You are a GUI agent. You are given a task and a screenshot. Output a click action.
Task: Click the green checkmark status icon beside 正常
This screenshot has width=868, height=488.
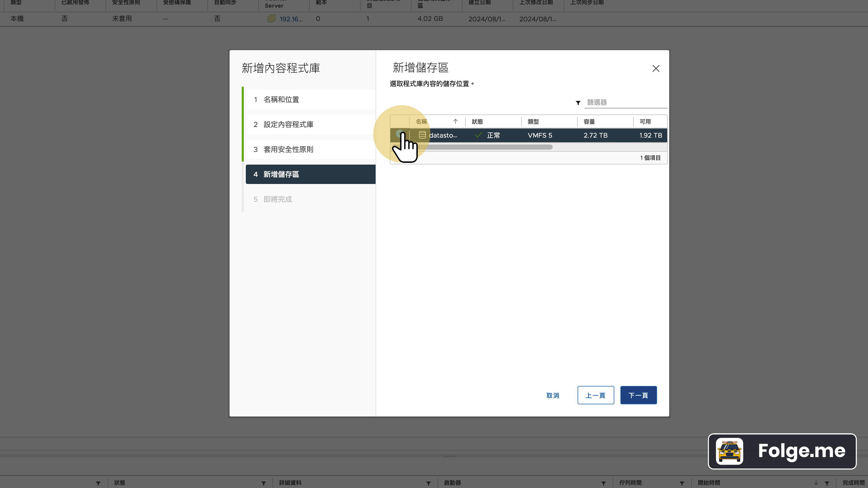(478, 135)
